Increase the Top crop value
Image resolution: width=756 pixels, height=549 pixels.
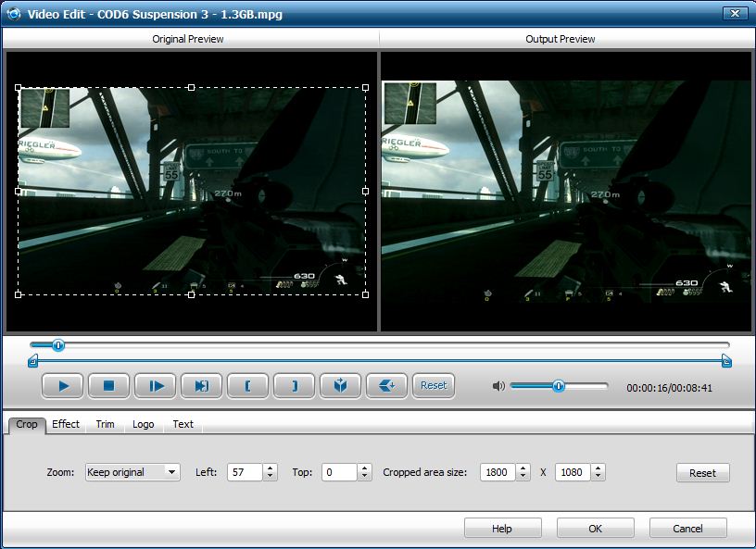364,468
